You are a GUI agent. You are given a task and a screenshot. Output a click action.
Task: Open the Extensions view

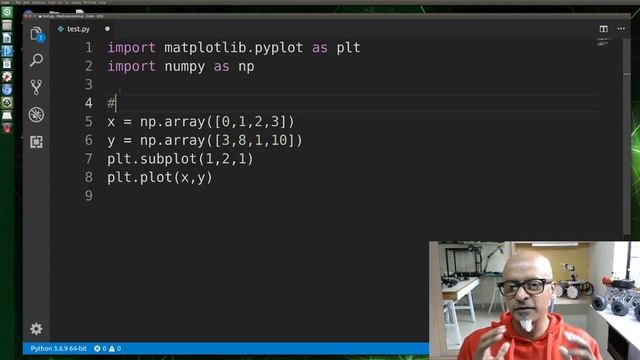[36, 142]
